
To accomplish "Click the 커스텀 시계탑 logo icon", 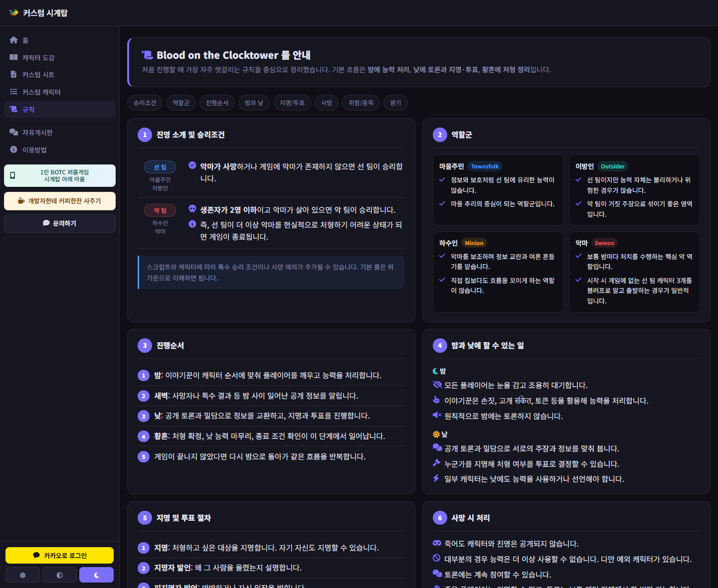I will click(13, 12).
